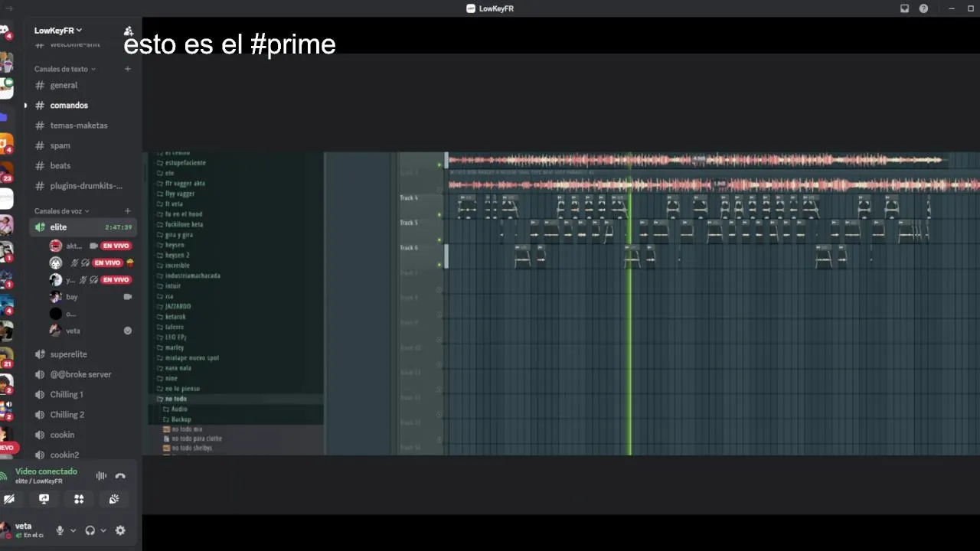
Task: Join the @@broke server voice channel
Action: point(82,374)
